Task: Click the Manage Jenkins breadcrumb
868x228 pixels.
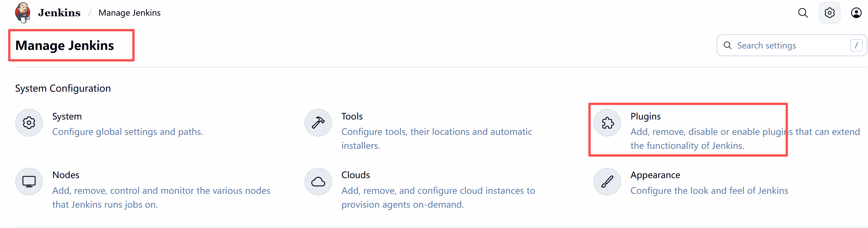Action: (x=129, y=13)
